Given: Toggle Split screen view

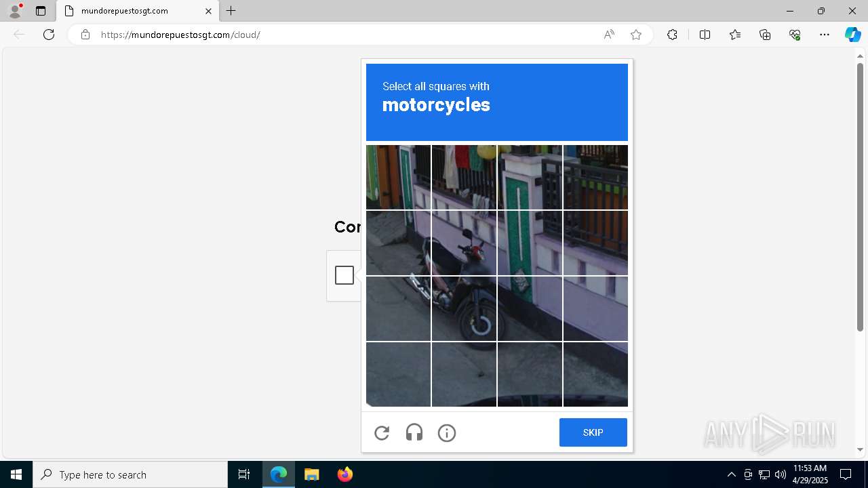Looking at the screenshot, I should 705,35.
